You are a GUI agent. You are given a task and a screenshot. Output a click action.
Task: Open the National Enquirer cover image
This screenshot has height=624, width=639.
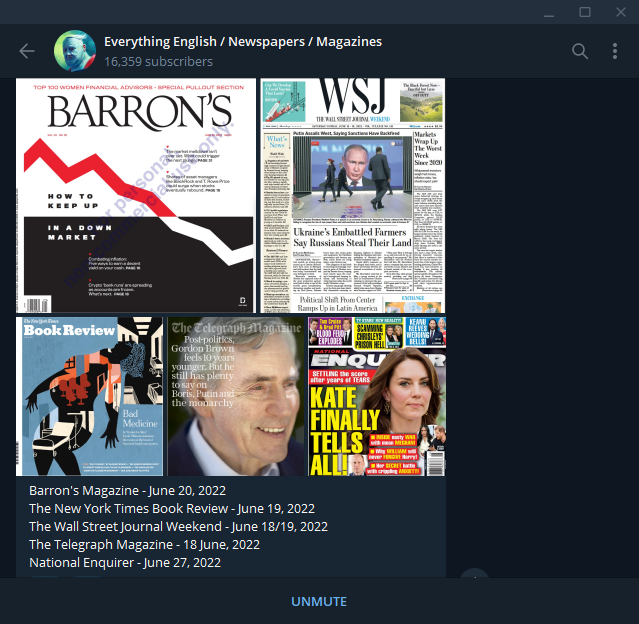pos(377,397)
